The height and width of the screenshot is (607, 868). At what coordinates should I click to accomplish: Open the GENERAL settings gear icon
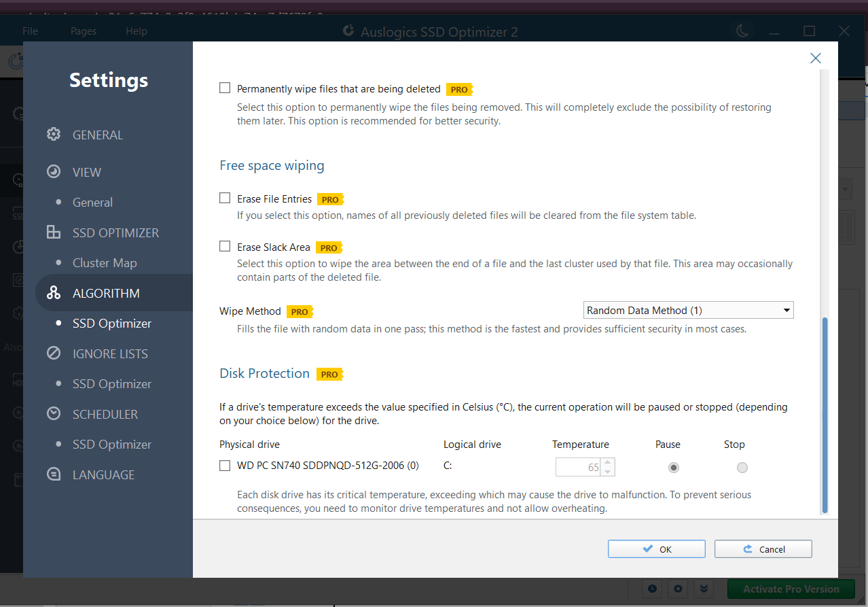click(x=53, y=134)
